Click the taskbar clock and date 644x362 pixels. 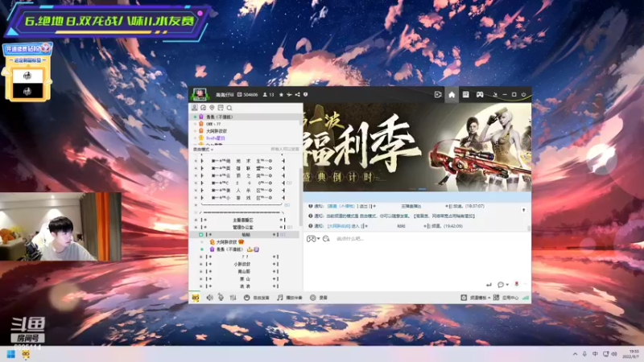pyautogui.click(x=633, y=354)
